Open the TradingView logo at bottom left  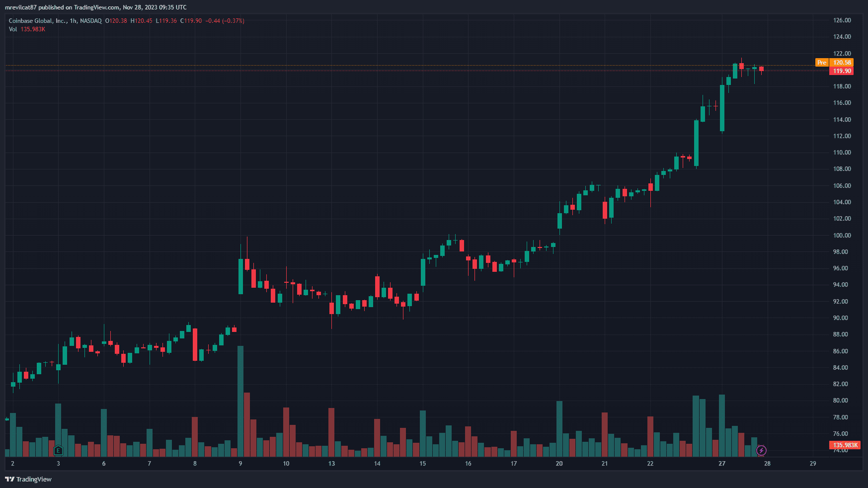[x=28, y=479]
